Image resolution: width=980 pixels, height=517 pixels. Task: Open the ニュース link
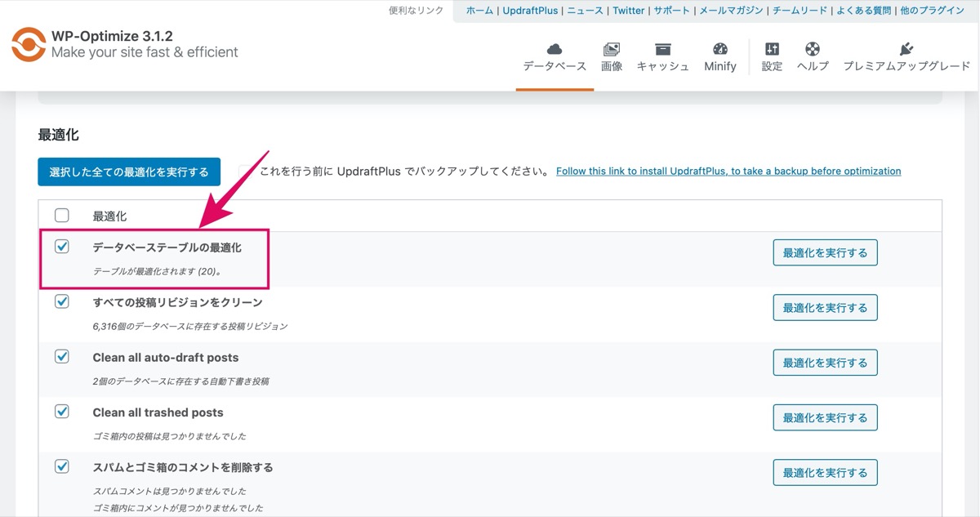585,11
